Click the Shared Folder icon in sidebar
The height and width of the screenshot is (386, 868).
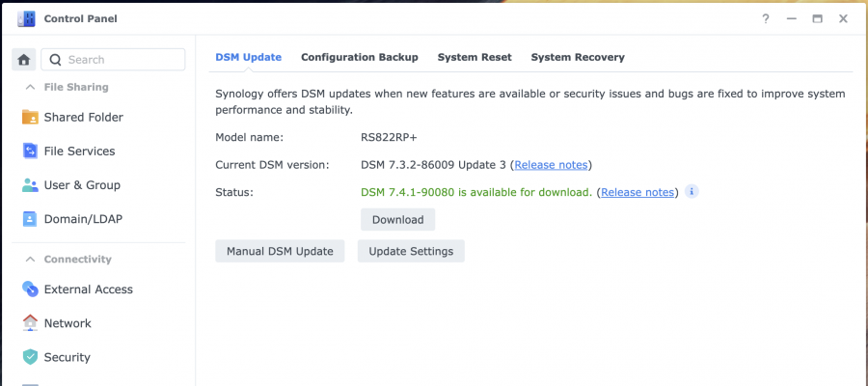click(30, 118)
